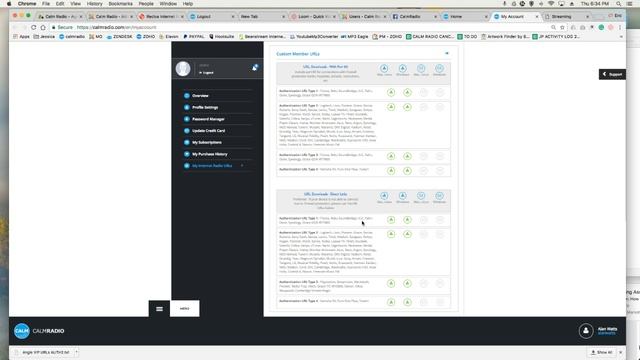
Task: Switch to the CalmRadio Facebook tab
Action: click(x=415, y=16)
